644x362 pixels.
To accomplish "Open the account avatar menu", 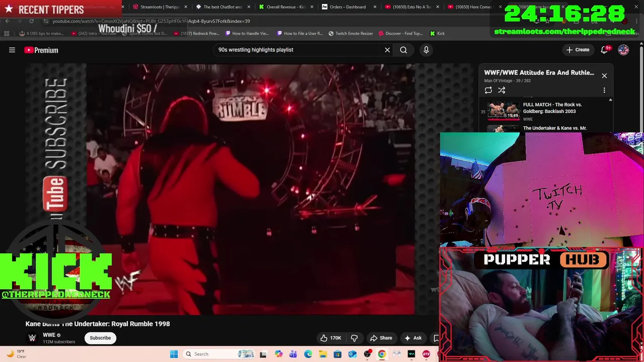I will tap(623, 50).
